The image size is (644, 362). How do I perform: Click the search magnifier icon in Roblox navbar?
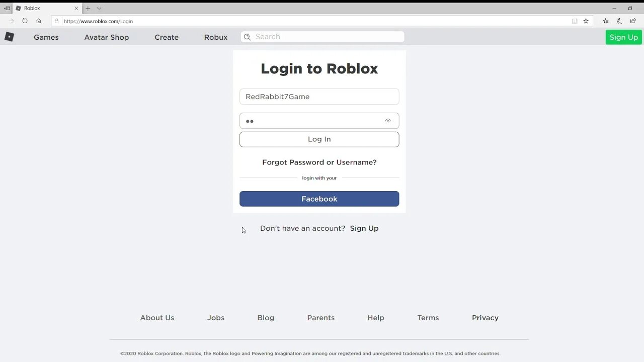[x=248, y=37]
